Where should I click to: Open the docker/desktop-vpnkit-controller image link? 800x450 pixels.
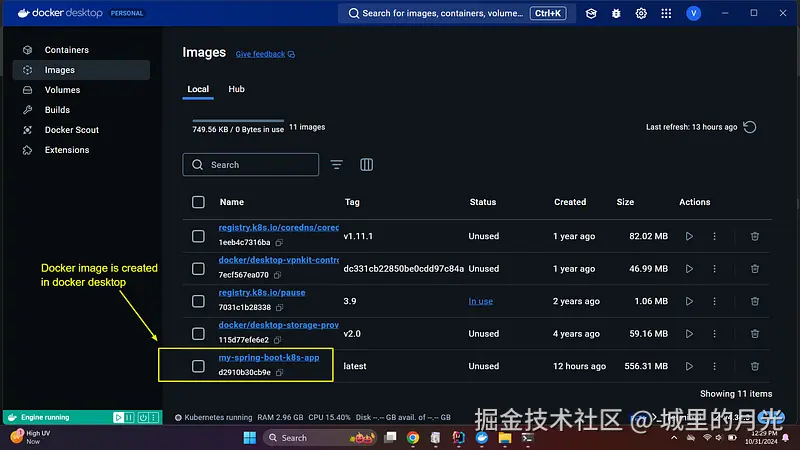pyautogui.click(x=279, y=260)
